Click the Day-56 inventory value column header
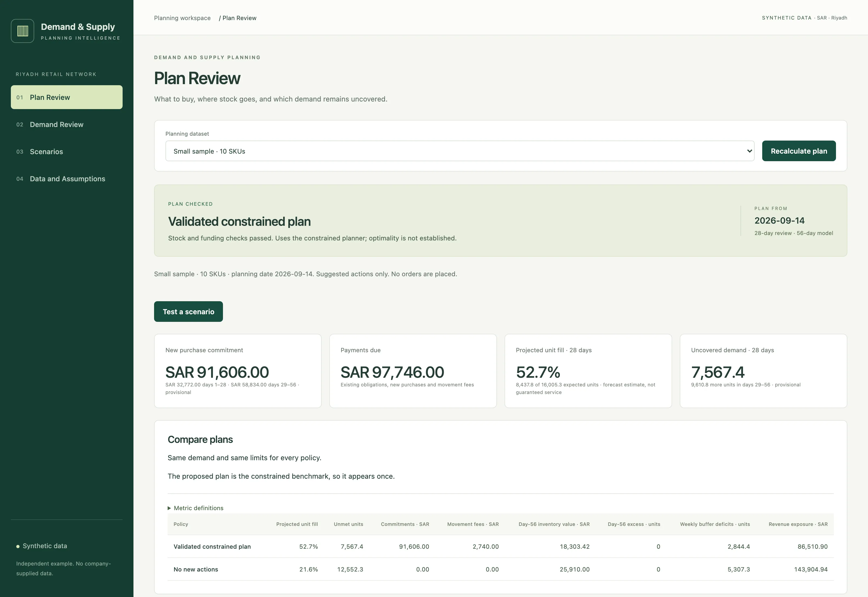The width and height of the screenshot is (868, 597). [554, 524]
